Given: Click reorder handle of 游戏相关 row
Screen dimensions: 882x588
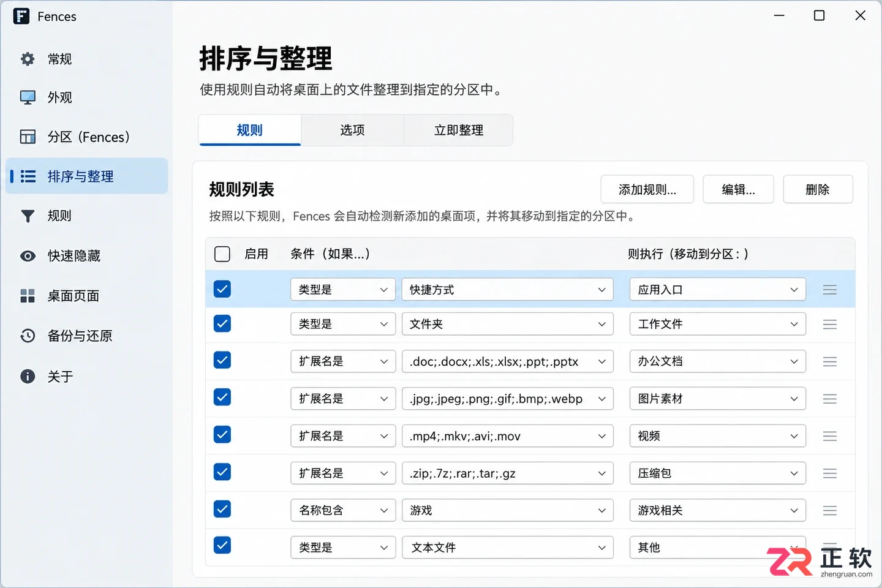Looking at the screenshot, I should 830,511.
